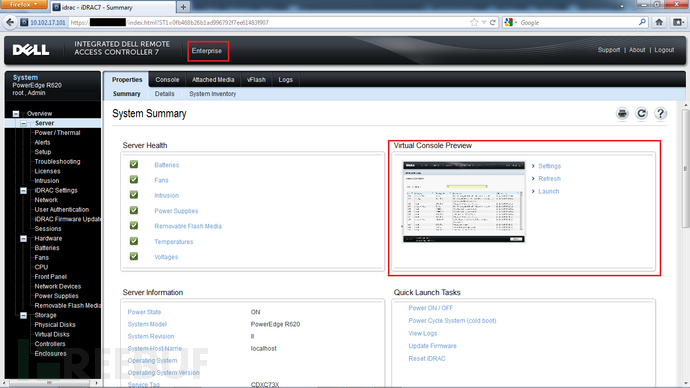Click the green Batteries health checkmark

coord(134,165)
